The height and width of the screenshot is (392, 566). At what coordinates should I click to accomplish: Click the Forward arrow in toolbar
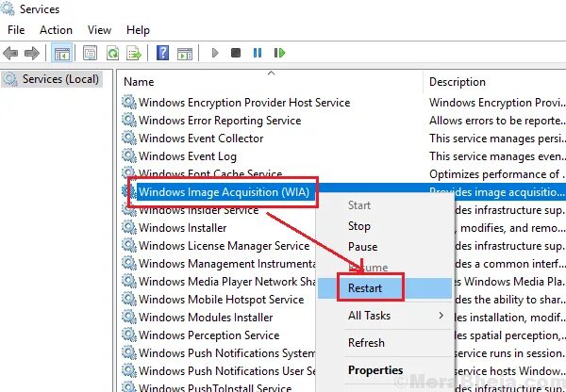32,54
